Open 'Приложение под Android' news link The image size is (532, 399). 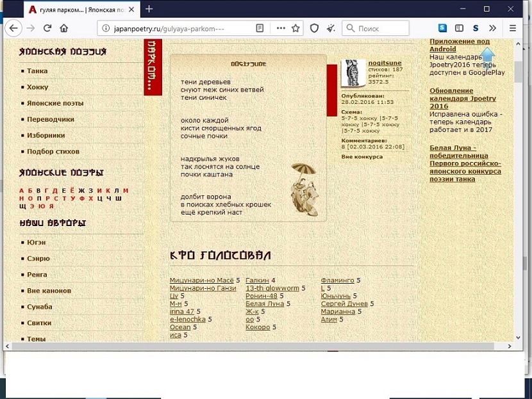(x=460, y=45)
